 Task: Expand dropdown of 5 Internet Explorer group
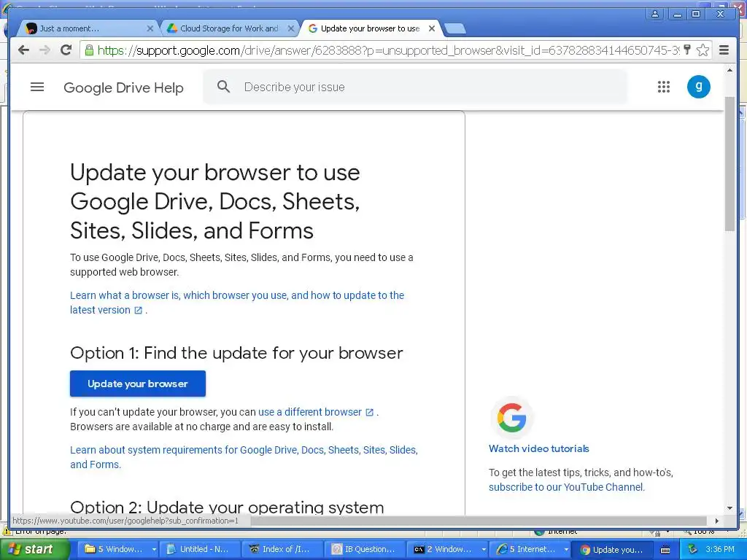tap(566, 550)
